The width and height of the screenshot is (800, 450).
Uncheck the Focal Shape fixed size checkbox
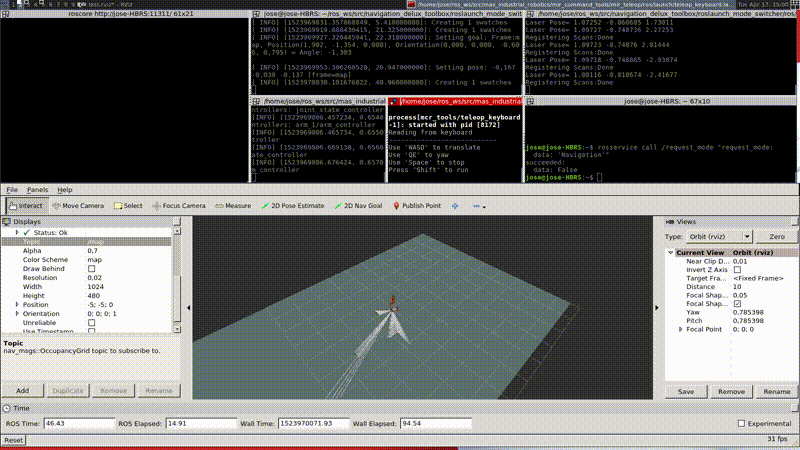tap(737, 304)
